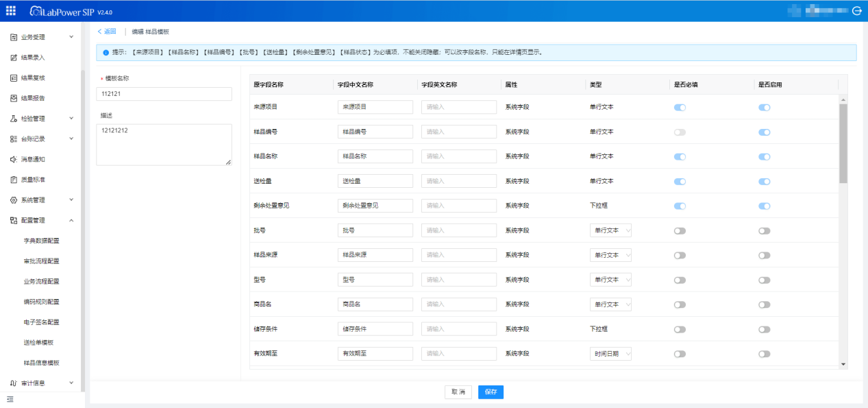Click 字段英文名称 input for 样品编号 row
Viewport: 868px width, 408px height.
click(459, 132)
